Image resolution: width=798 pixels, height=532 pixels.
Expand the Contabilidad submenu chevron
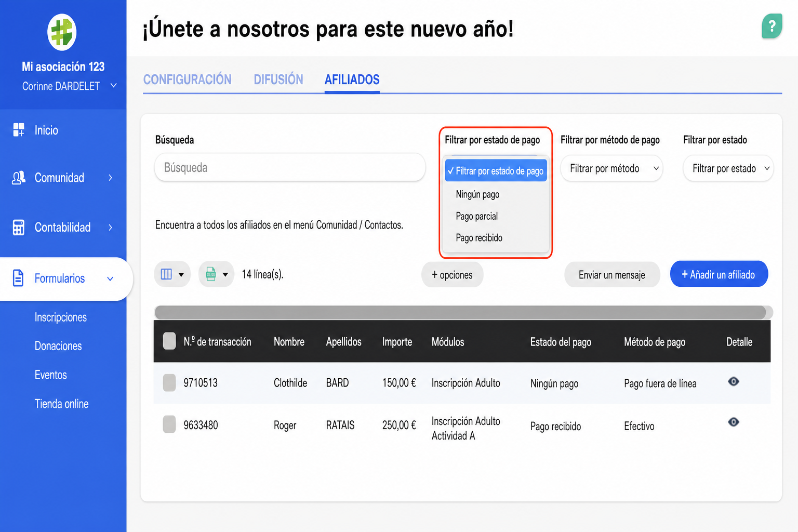point(110,228)
